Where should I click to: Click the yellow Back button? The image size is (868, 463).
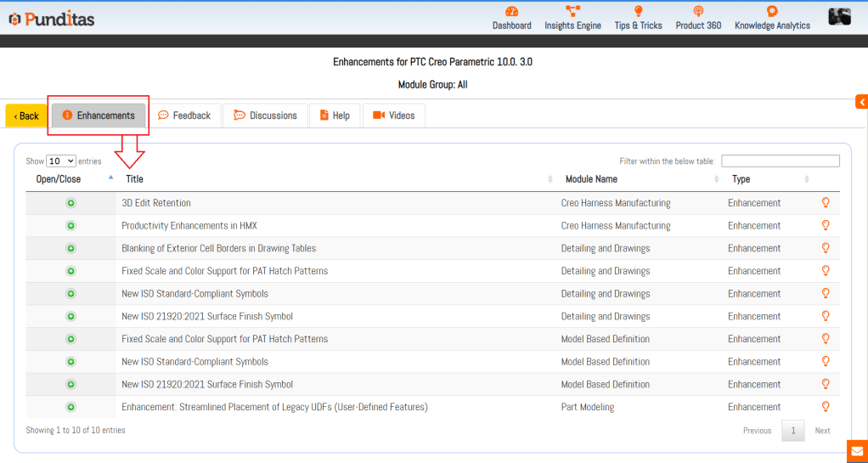coord(26,116)
